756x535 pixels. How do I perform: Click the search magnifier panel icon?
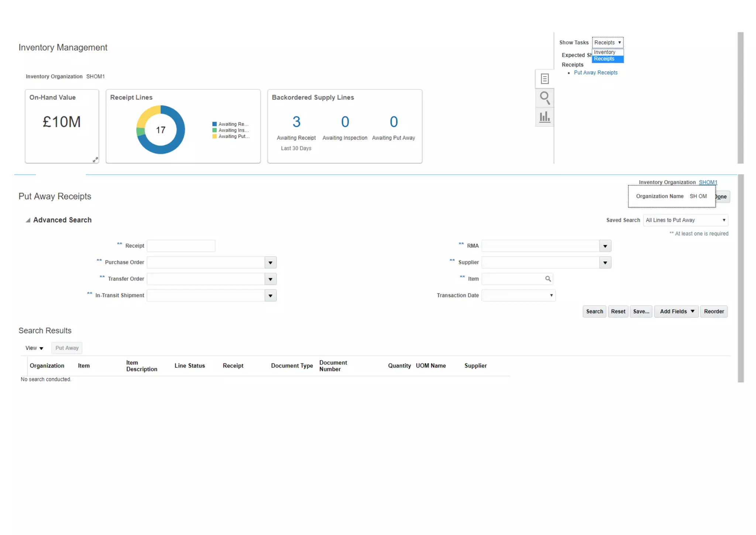point(544,98)
